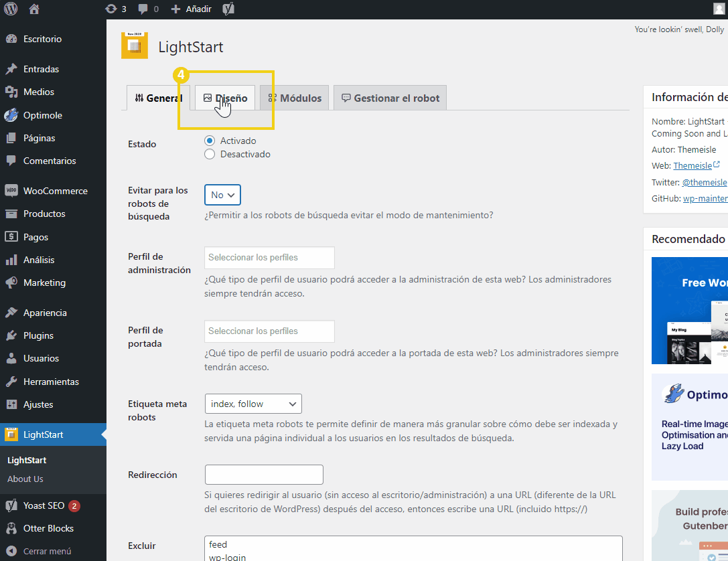Click the Medios media icon
The width and height of the screenshot is (728, 561).
coord(11,92)
